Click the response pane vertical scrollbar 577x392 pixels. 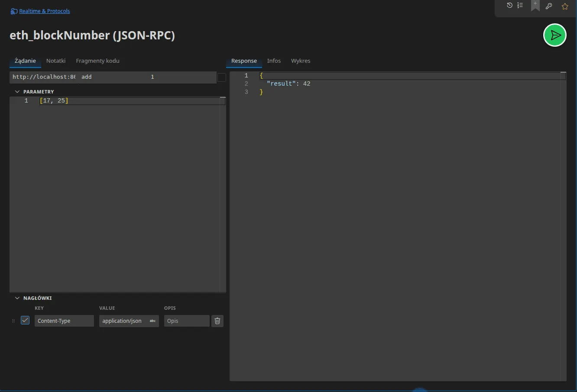(x=563, y=226)
